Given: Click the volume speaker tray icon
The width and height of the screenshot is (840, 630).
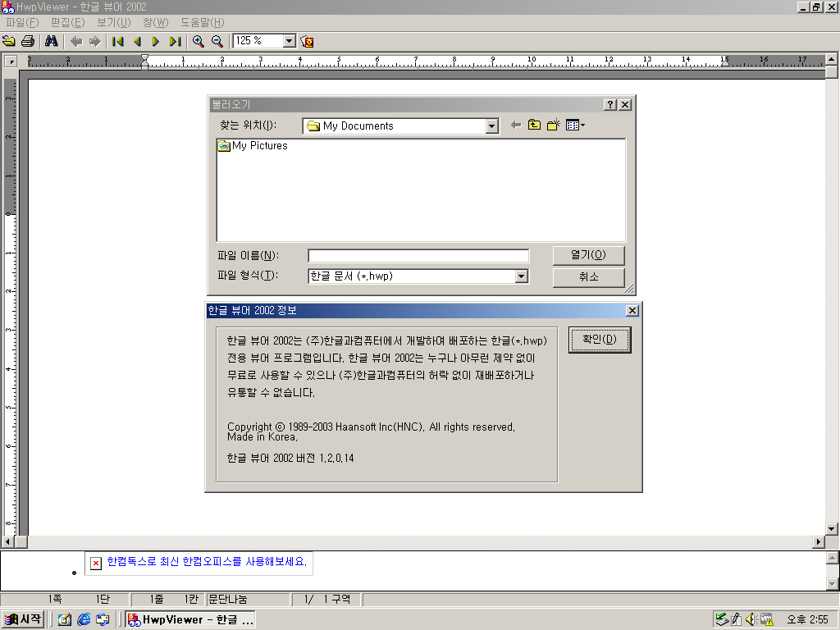Looking at the screenshot, I should point(751,619).
